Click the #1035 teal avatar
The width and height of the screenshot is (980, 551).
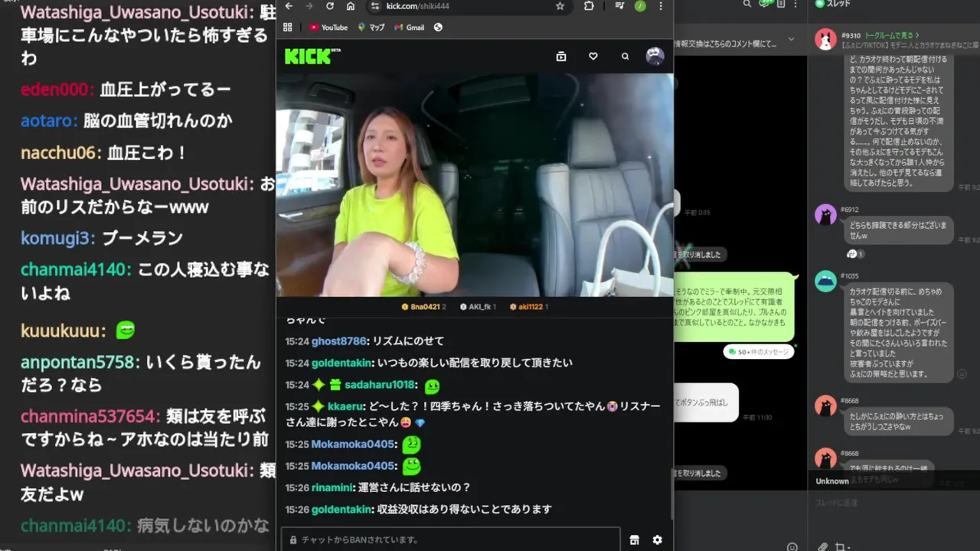click(x=825, y=282)
